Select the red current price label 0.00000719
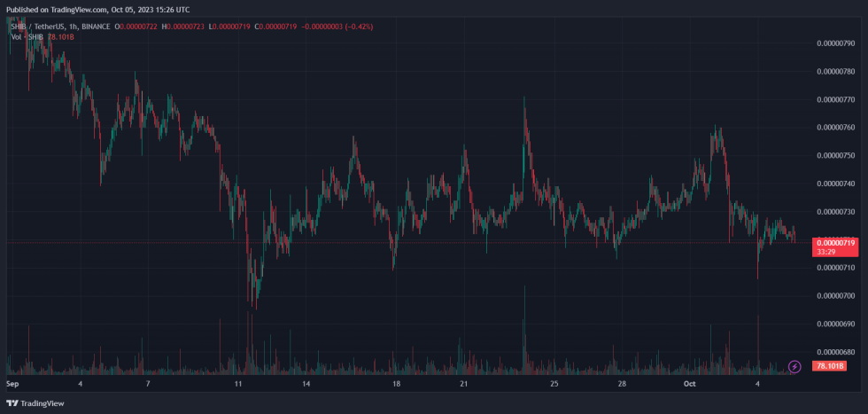 [835, 242]
